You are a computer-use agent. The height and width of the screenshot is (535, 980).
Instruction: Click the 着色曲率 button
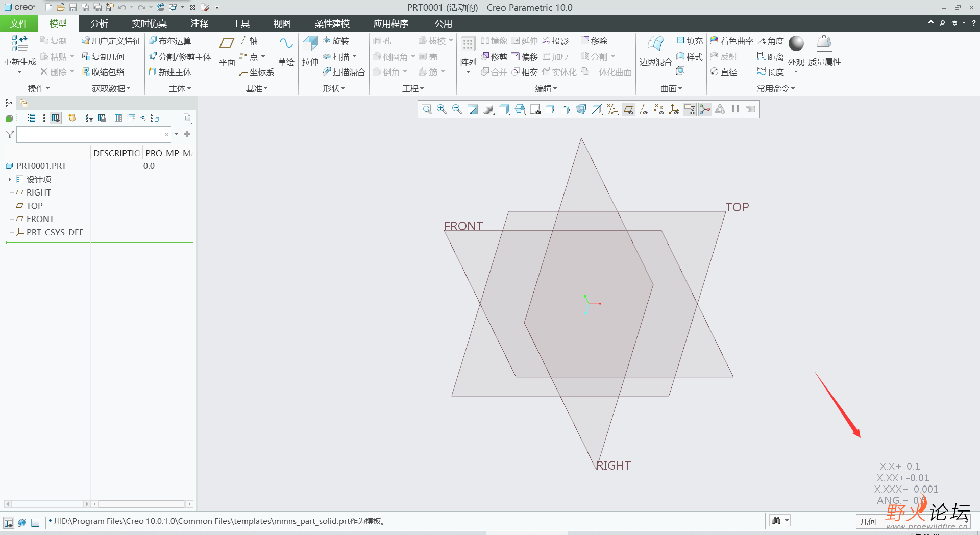click(732, 41)
